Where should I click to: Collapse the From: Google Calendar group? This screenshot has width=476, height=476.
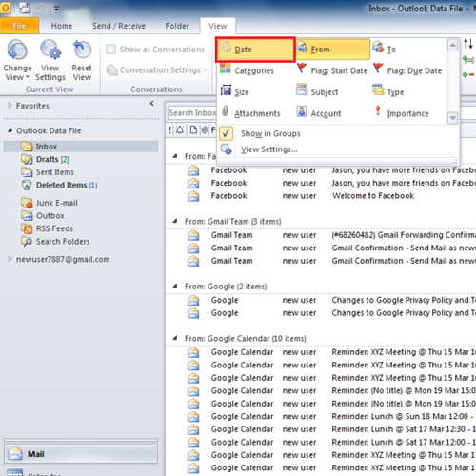pyautogui.click(x=175, y=338)
